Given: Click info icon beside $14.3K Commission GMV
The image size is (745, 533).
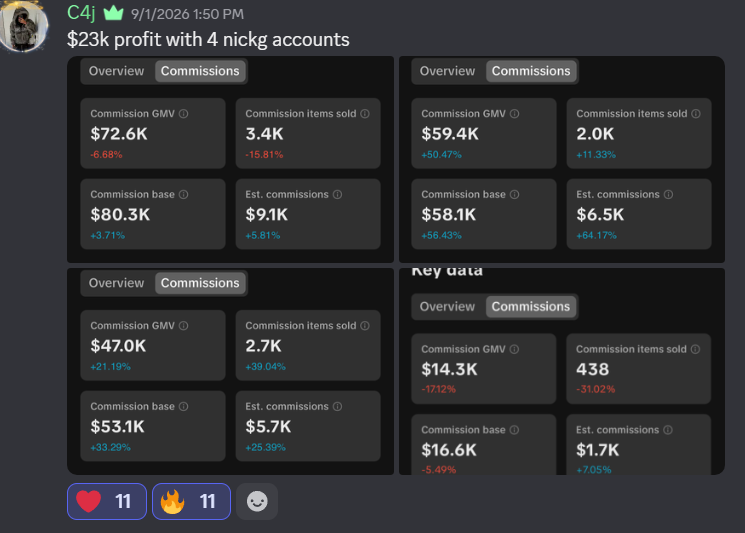Looking at the screenshot, I should (515, 349).
